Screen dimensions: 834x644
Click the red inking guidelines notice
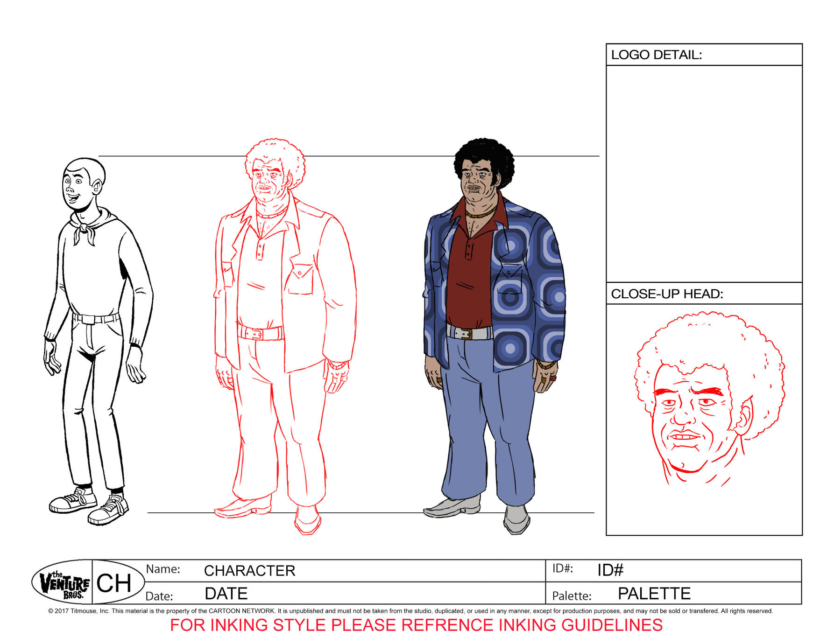coord(416,625)
